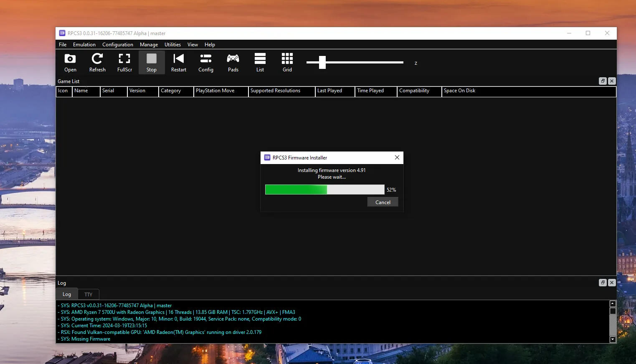
Task: Click the Open toolbar icon
Action: coord(70,62)
